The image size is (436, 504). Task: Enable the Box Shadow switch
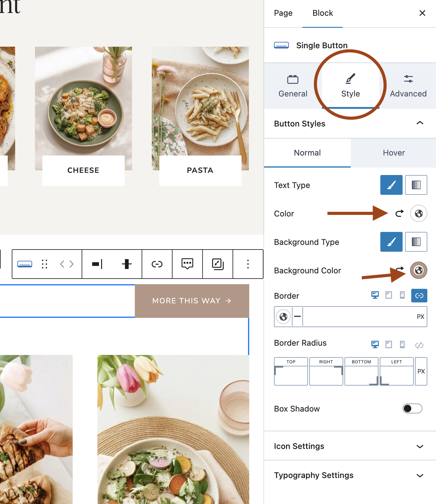tap(412, 408)
